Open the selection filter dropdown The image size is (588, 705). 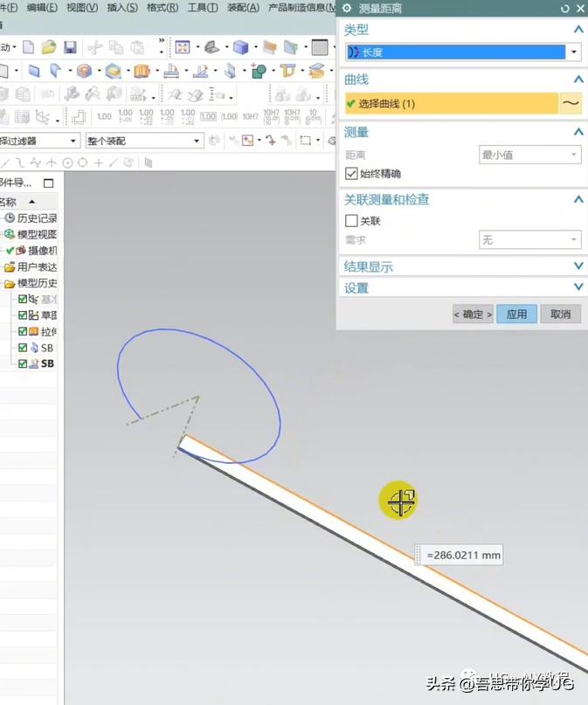coord(39,142)
